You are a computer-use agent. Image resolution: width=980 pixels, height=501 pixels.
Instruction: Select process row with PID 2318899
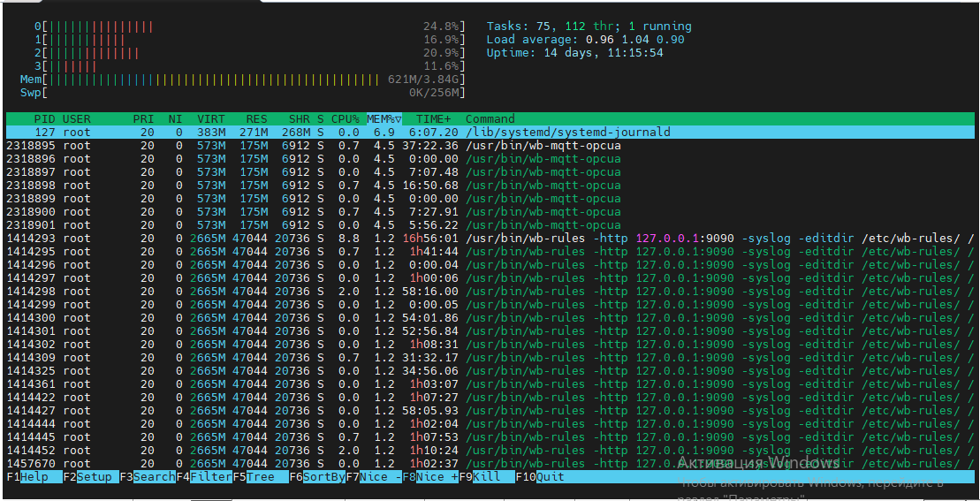(x=490, y=199)
